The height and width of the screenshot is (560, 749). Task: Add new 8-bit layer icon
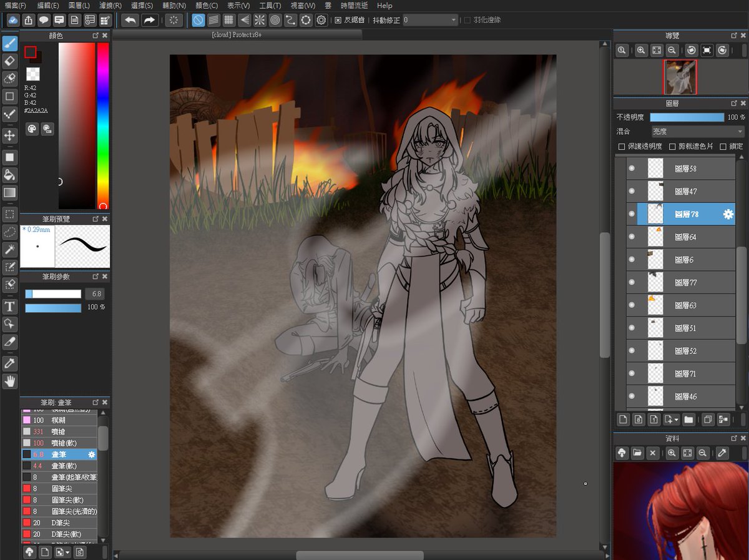(638, 420)
